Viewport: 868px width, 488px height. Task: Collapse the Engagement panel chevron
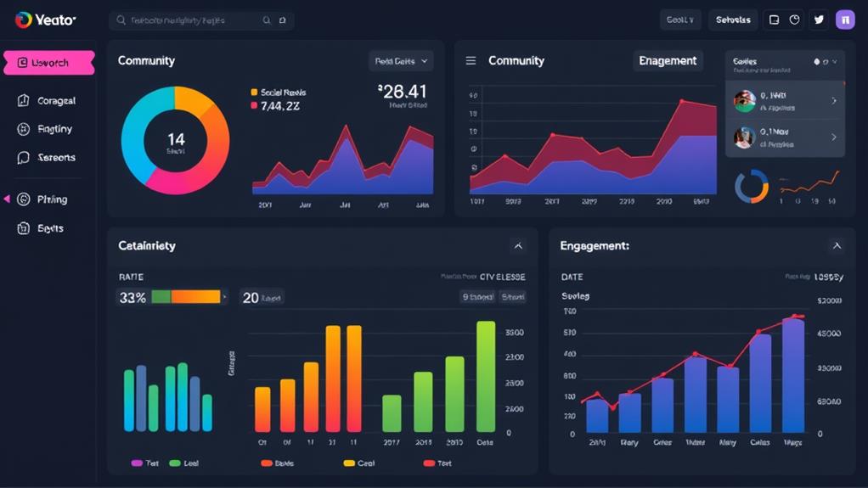click(x=837, y=245)
